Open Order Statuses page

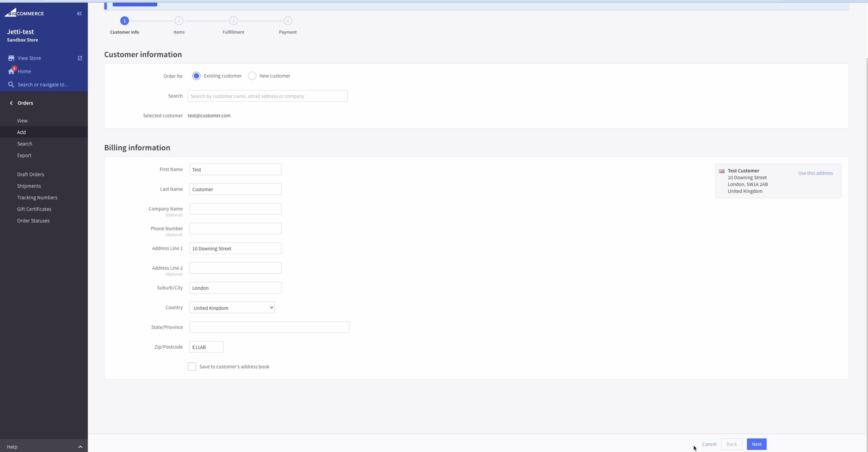33,221
